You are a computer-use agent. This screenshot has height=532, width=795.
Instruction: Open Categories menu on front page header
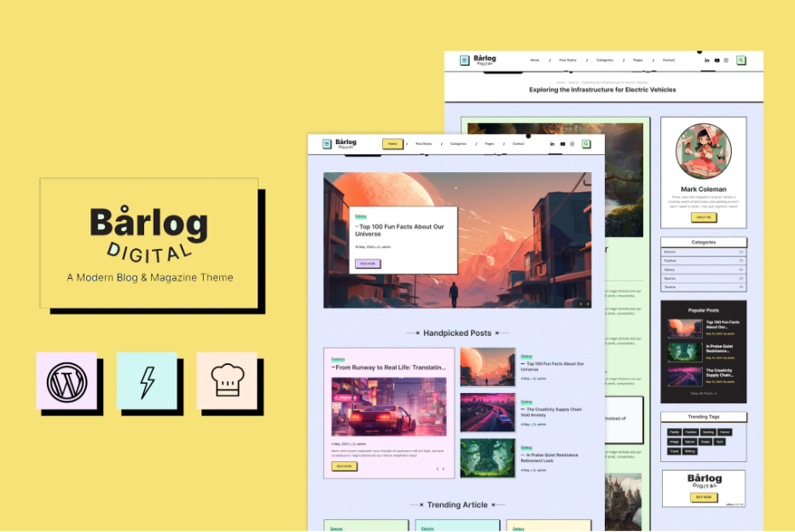click(x=458, y=144)
